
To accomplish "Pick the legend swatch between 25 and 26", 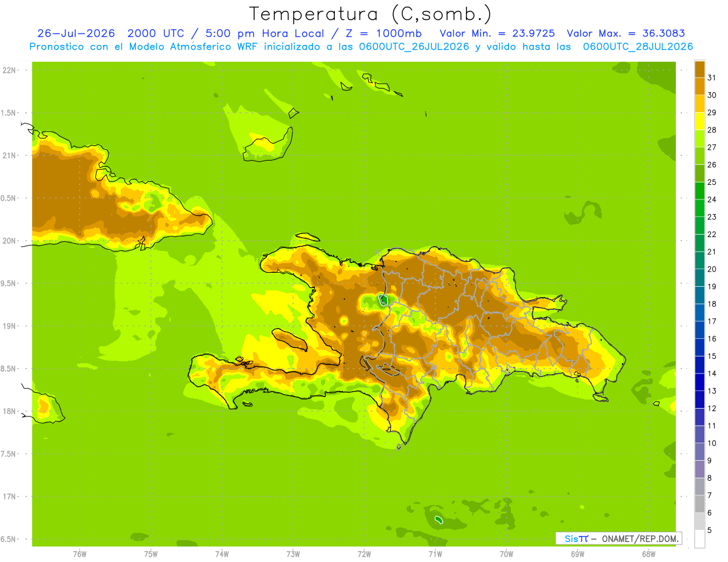I will [699, 173].
